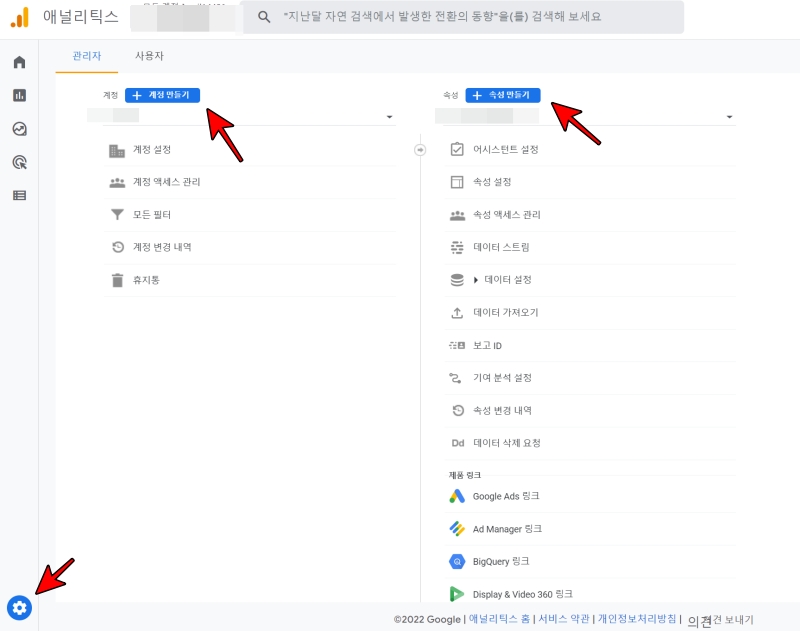Viewport: 800px width, 631px height.
Task: Select the 관리자 tab
Action: click(x=86, y=58)
